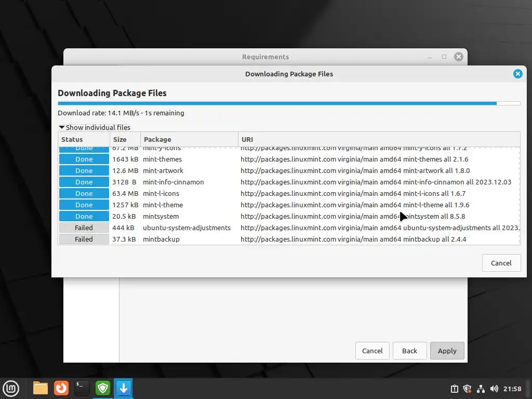This screenshot has width=532, height=399.
Task: Click the 444 kB size cell
Action: tap(123, 228)
